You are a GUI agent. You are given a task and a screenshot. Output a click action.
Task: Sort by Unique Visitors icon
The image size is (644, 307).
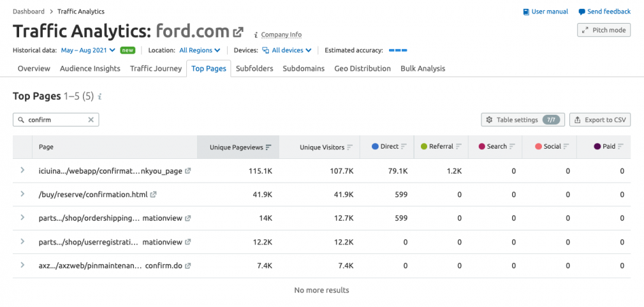[x=350, y=147]
